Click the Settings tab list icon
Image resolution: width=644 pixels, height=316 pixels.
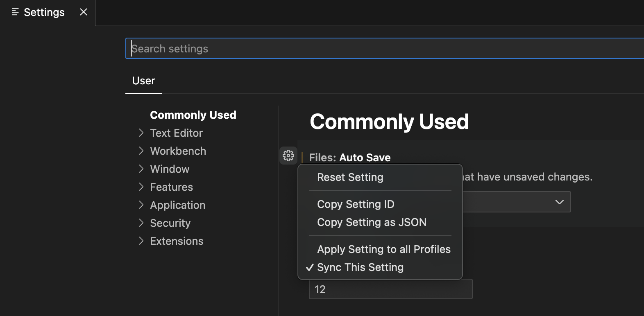pos(15,12)
